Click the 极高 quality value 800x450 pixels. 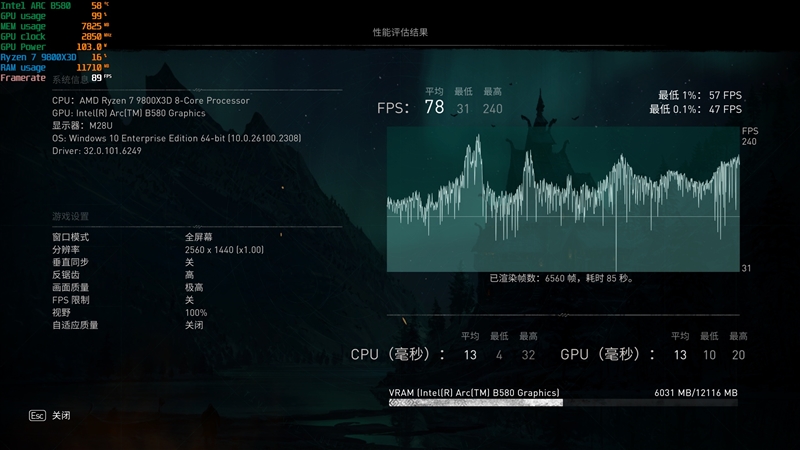[194, 287]
